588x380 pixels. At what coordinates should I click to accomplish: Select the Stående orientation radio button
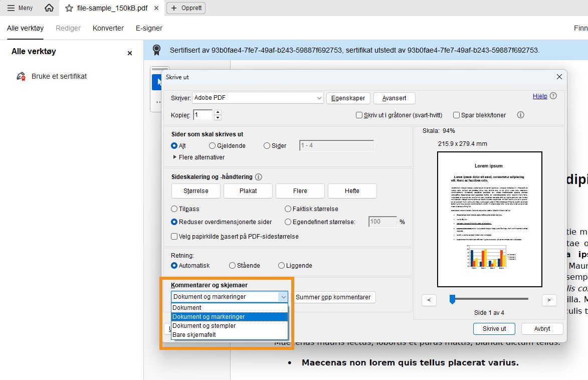coord(233,266)
